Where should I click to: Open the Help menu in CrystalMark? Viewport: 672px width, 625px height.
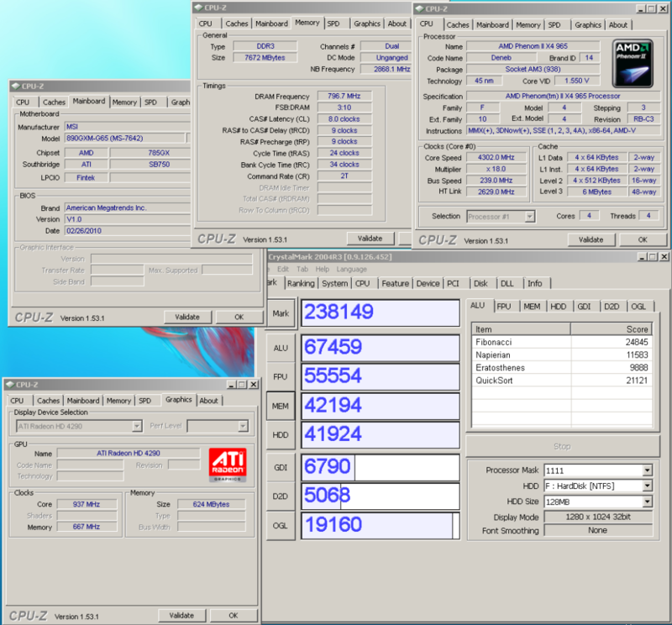(323, 270)
